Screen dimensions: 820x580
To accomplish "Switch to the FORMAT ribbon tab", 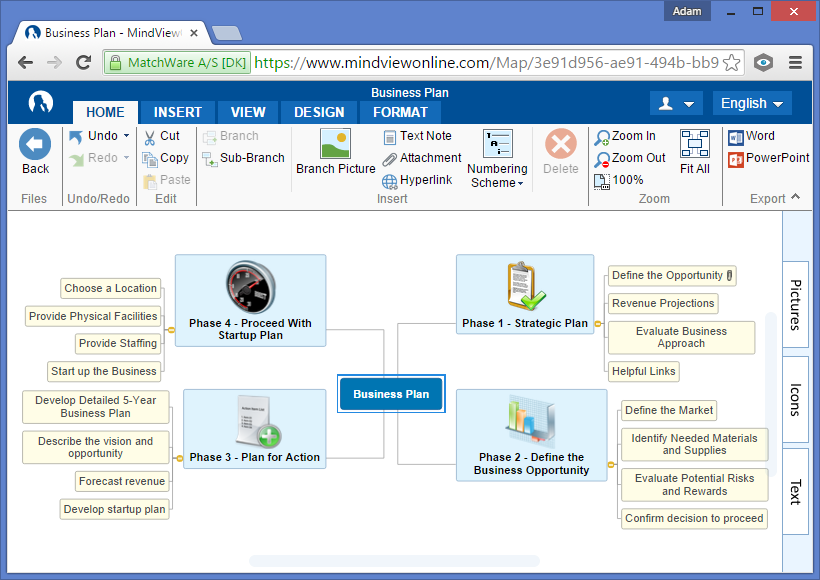I will click(x=400, y=112).
